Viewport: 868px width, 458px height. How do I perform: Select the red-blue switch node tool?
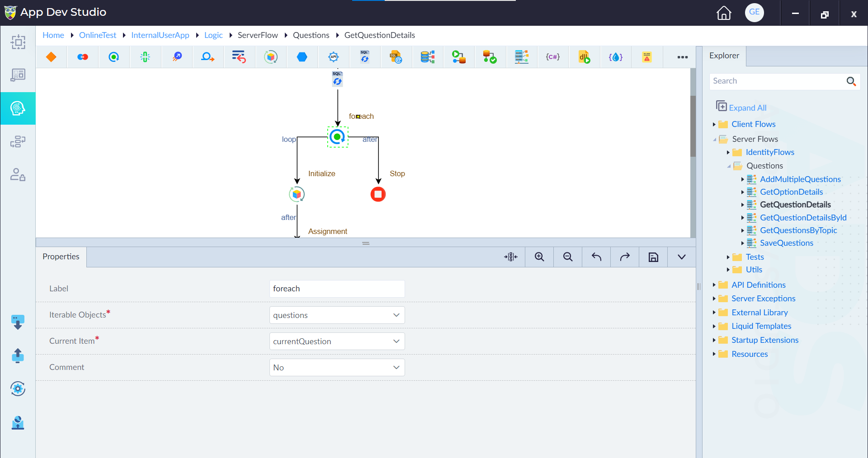(x=83, y=57)
